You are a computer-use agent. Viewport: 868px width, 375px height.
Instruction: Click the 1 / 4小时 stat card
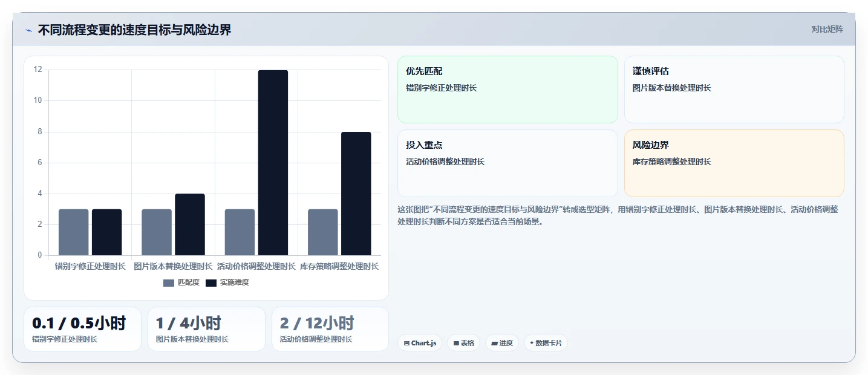[206, 329]
